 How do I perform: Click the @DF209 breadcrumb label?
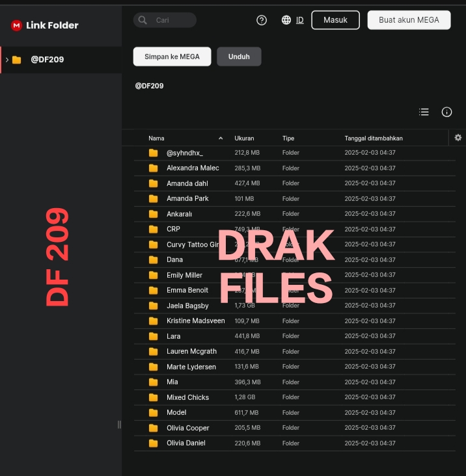149,86
